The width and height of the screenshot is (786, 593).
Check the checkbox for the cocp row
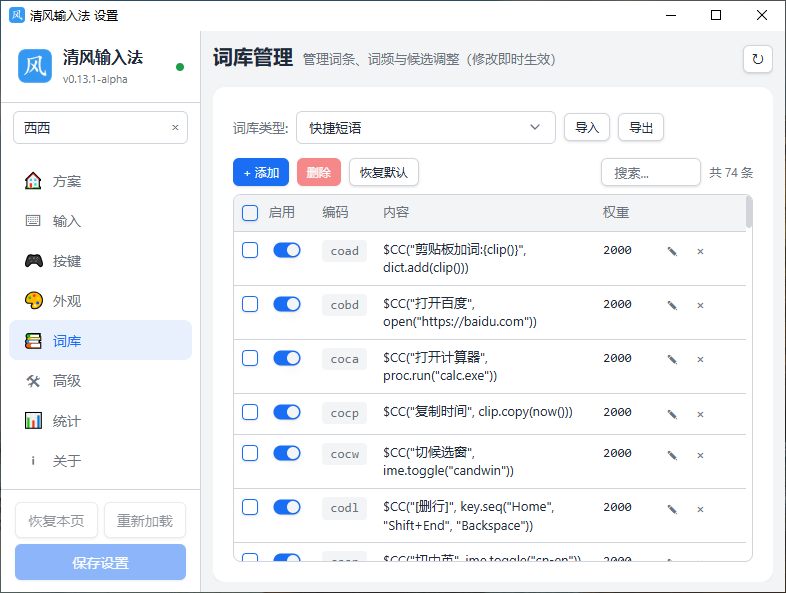pos(250,412)
